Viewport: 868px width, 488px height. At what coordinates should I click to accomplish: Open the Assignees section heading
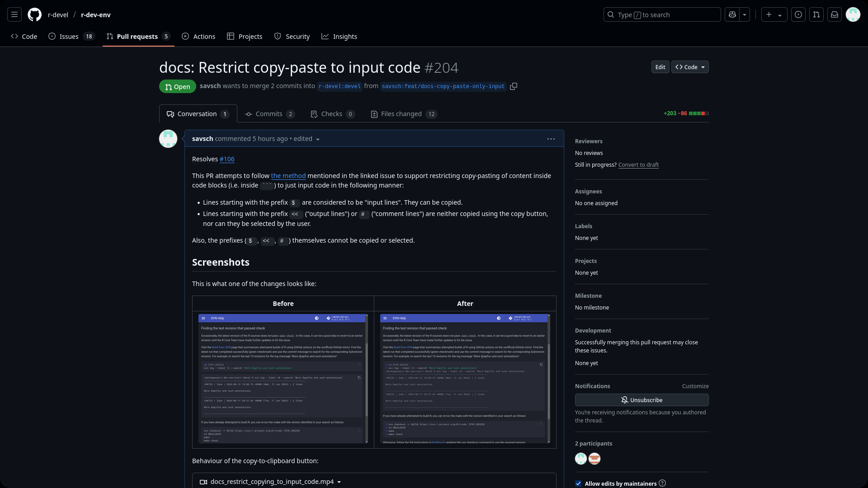point(588,192)
